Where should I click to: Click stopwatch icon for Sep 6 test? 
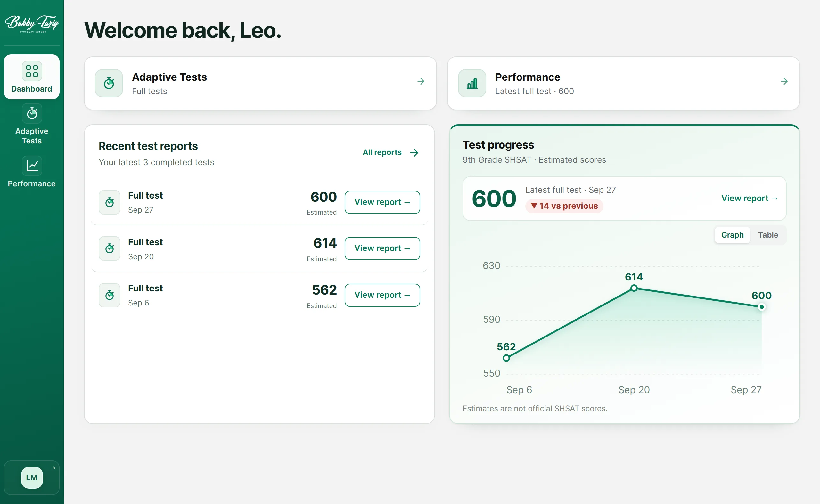click(109, 295)
